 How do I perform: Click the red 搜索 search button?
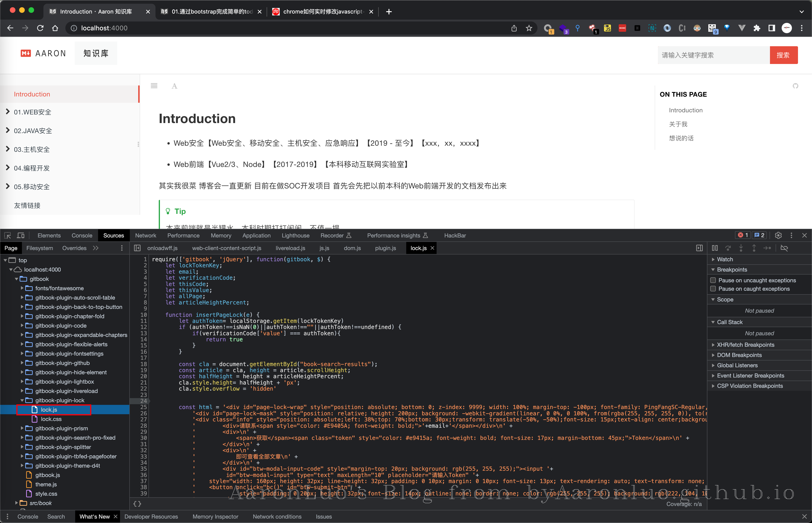tap(783, 55)
